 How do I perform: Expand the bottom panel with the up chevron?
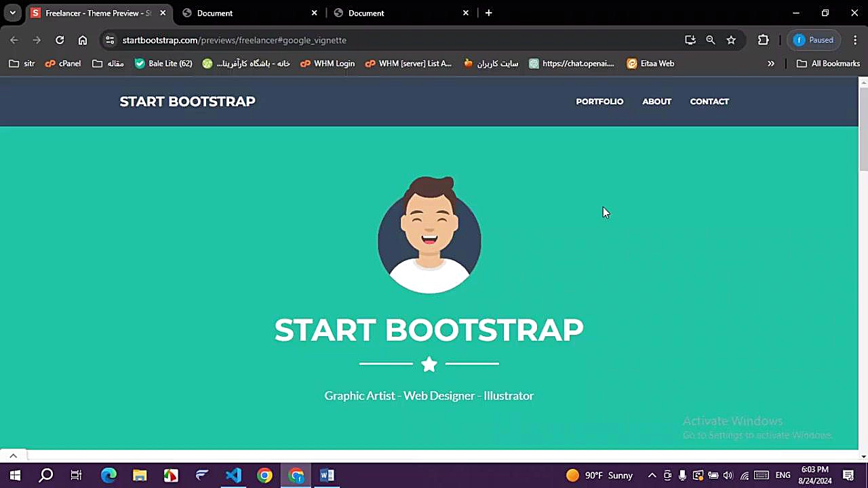pyautogui.click(x=13, y=455)
